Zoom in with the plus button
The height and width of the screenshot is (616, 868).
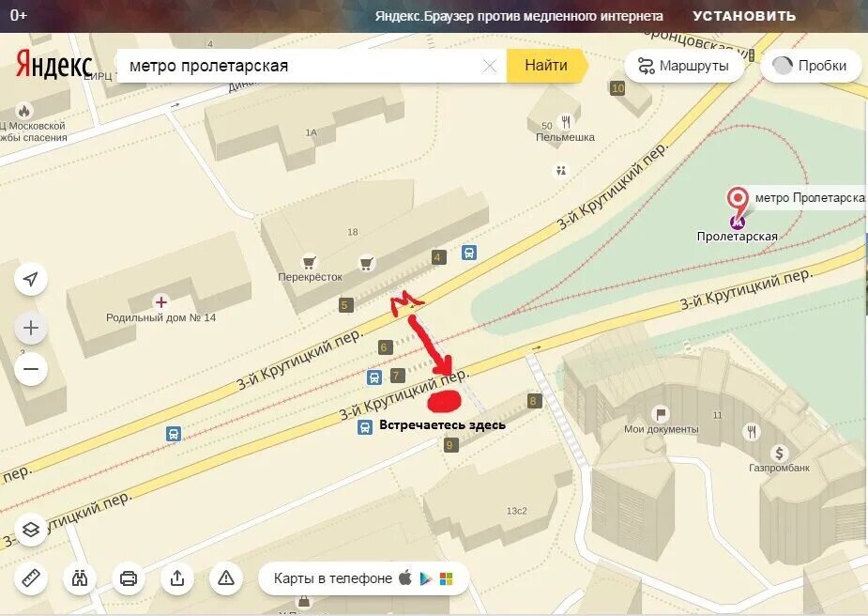point(31,328)
